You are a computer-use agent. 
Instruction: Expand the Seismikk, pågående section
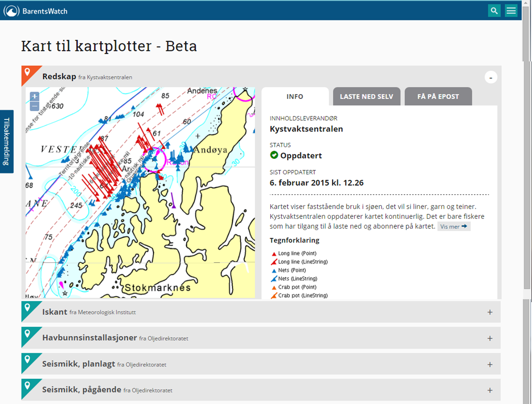tap(490, 390)
